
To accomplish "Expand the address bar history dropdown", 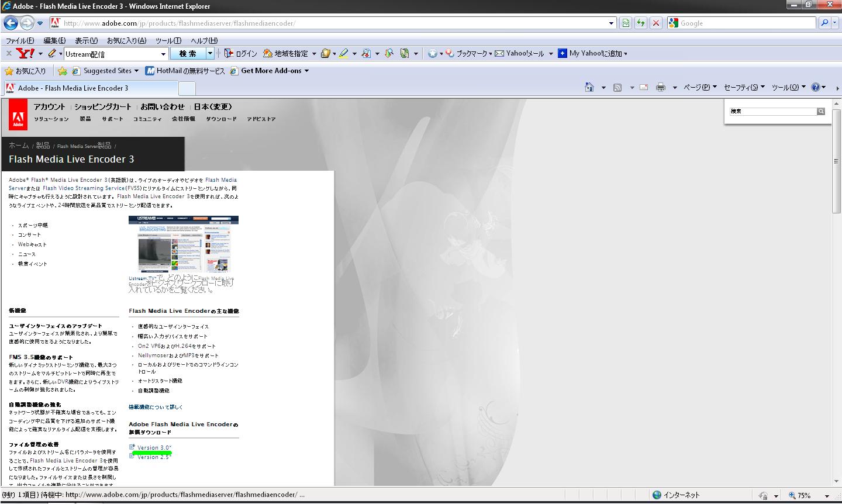I will (x=612, y=23).
